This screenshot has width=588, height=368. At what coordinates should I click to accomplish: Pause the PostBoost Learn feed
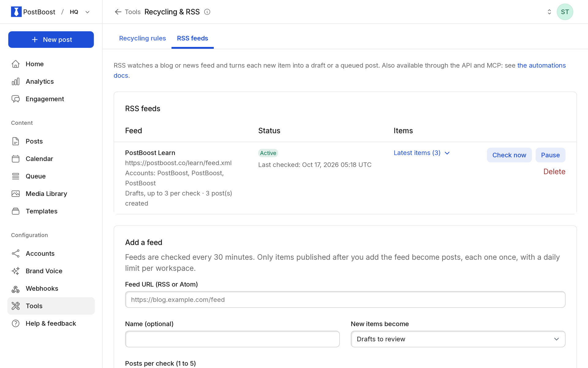pyautogui.click(x=550, y=155)
